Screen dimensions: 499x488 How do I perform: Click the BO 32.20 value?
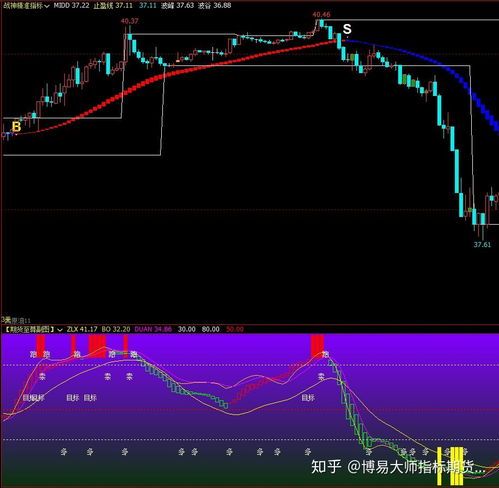coord(116,329)
